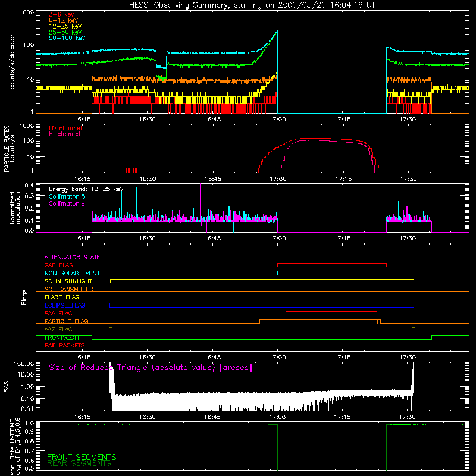Click the LO channel legend label

[65, 128]
